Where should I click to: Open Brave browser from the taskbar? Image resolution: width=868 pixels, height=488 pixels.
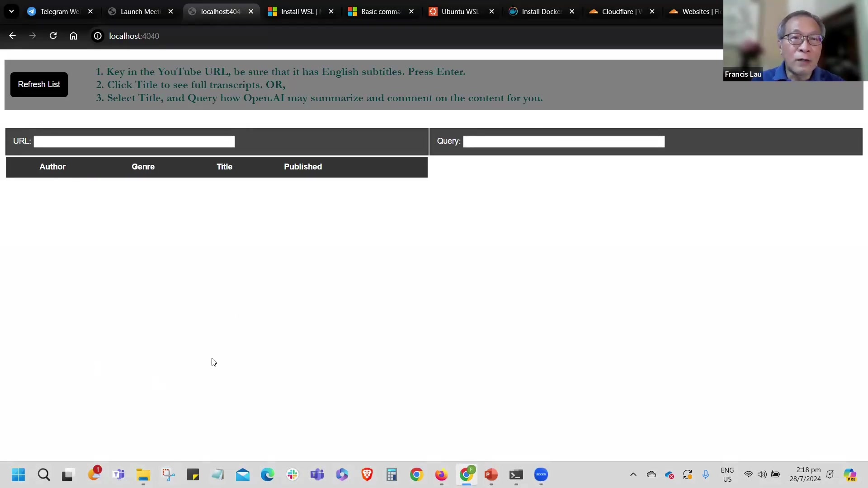coord(367,474)
